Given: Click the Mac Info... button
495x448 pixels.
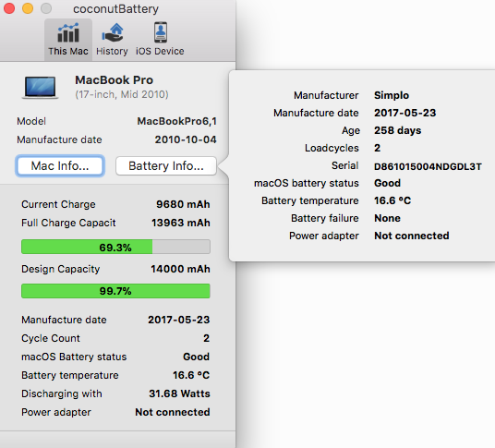Looking at the screenshot, I should pyautogui.click(x=60, y=165).
